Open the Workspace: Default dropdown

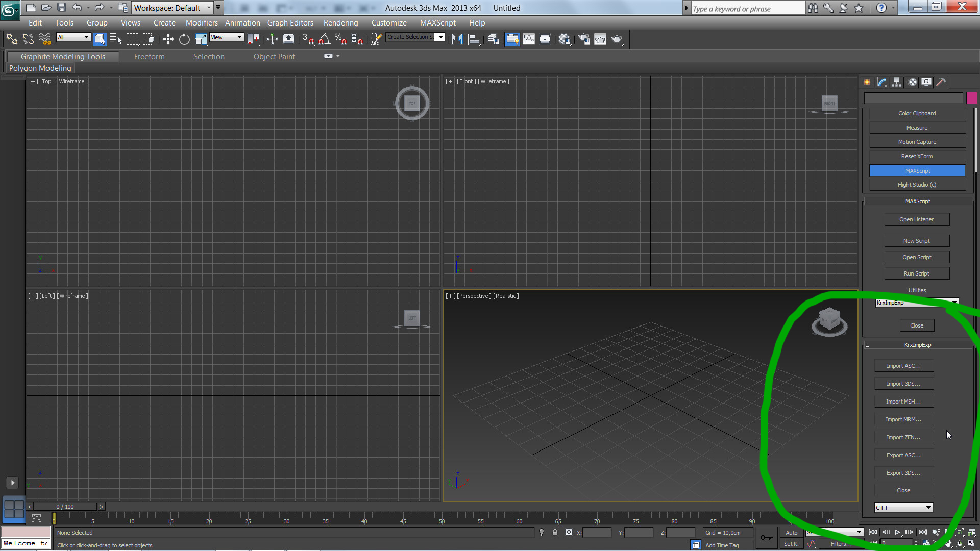point(173,8)
